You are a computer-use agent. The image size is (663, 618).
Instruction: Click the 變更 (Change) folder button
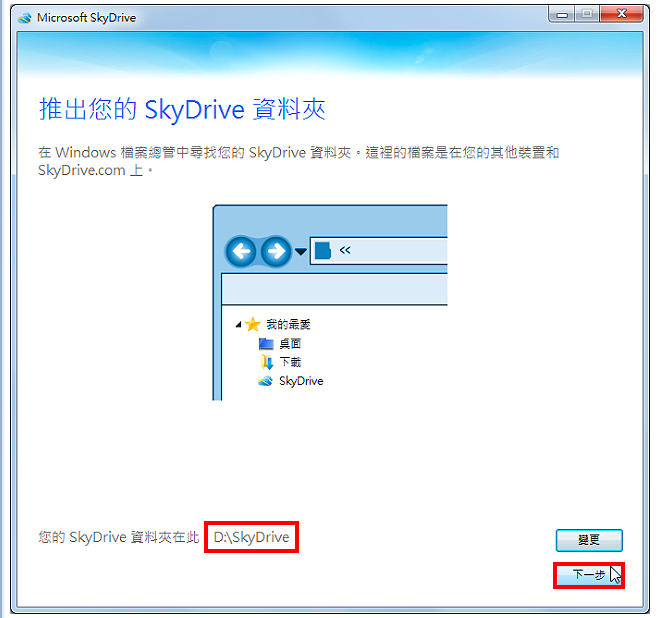589,540
